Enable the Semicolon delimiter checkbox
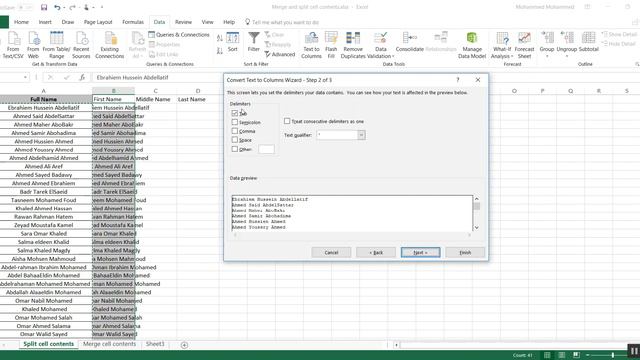Image resolution: width=640 pixels, height=360 pixels. point(234,122)
